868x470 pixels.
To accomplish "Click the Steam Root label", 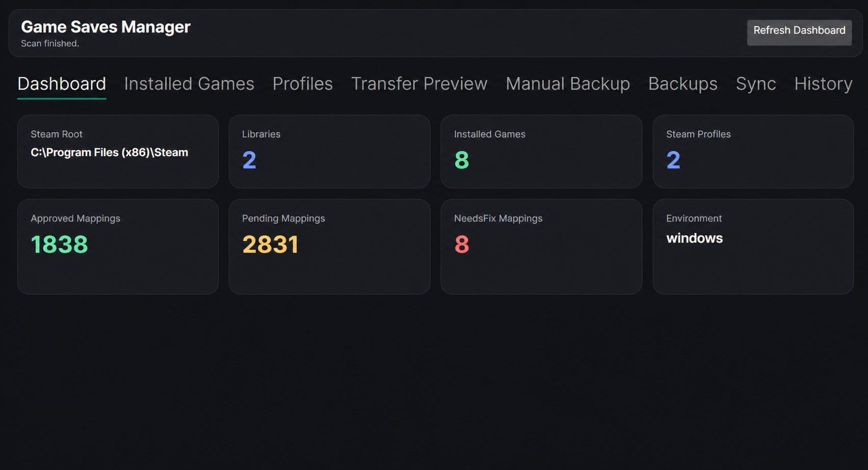I will 57,134.
